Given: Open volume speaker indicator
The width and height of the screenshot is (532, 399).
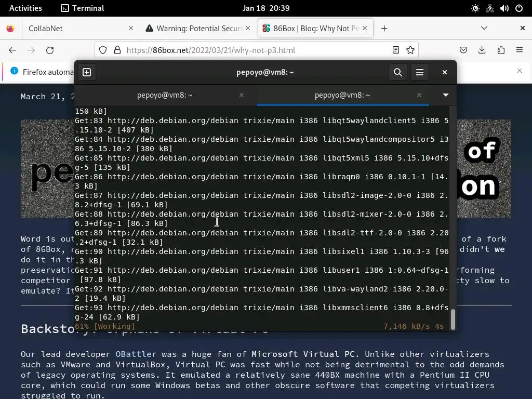Looking at the screenshot, I should point(504,8).
